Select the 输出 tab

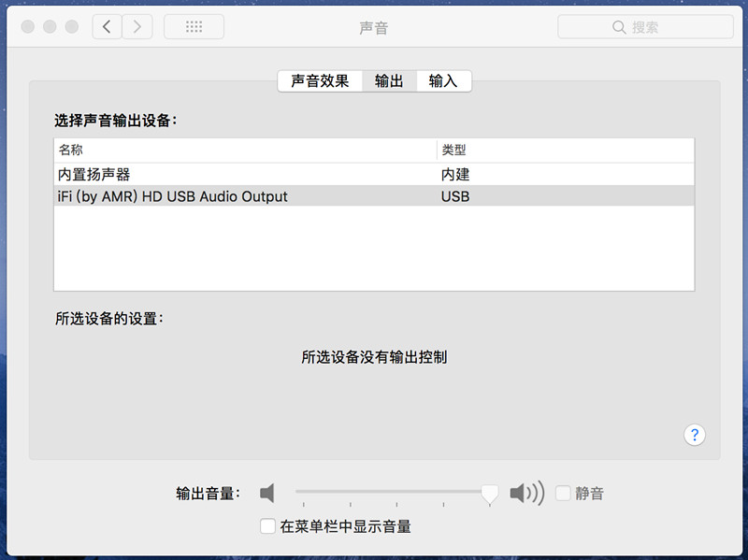coord(389,81)
